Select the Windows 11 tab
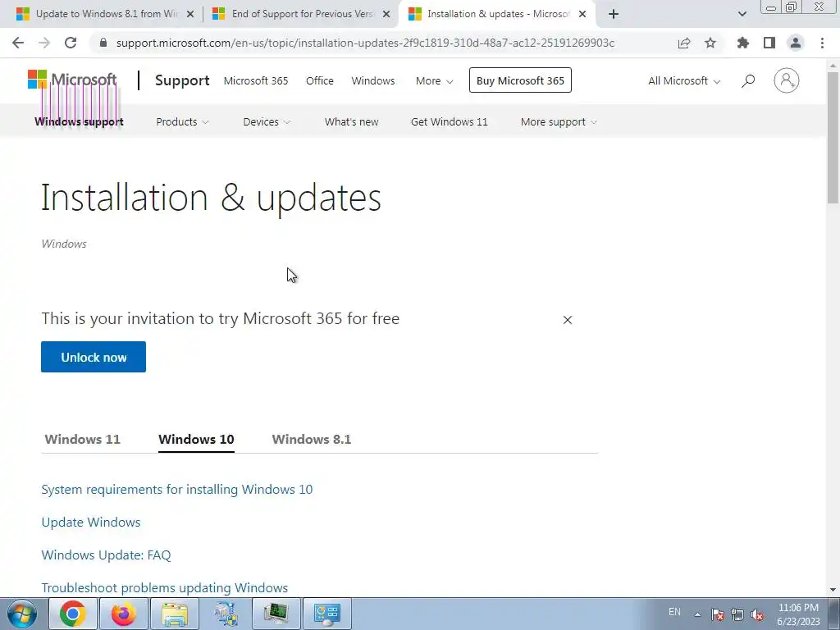The height and width of the screenshot is (630, 840). point(83,440)
